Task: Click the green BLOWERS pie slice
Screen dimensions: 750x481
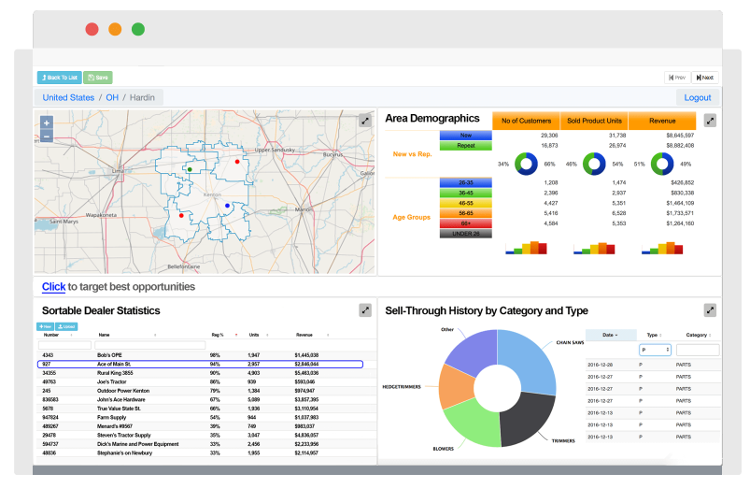Action: click(474, 423)
